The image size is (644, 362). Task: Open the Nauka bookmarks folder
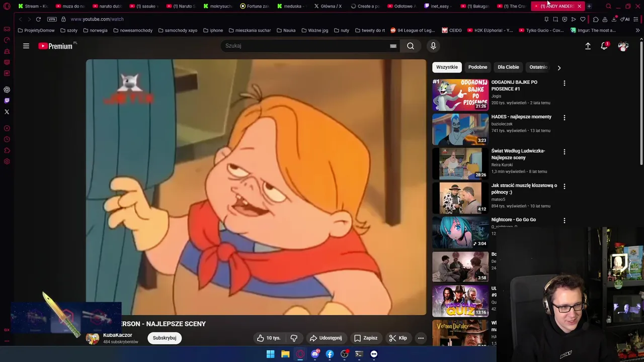click(x=286, y=30)
